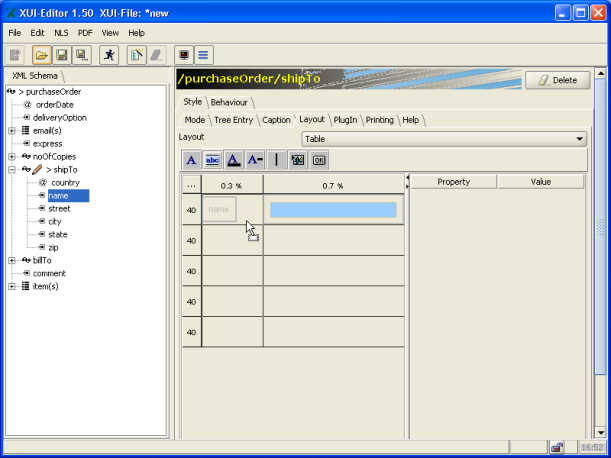Image resolution: width=611 pixels, height=458 pixels.
Task: Select the plain 'A' label layout tool
Action: (x=191, y=159)
